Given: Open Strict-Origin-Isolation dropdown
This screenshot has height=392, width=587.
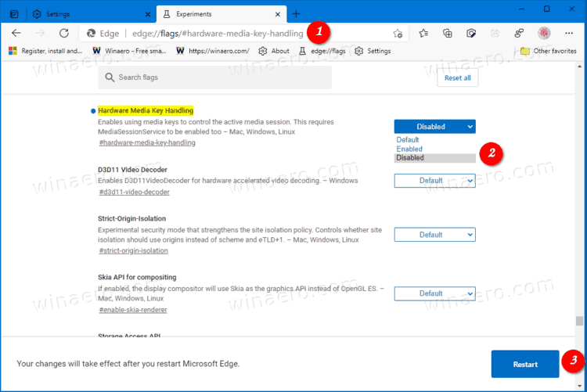Looking at the screenshot, I should 434,235.
